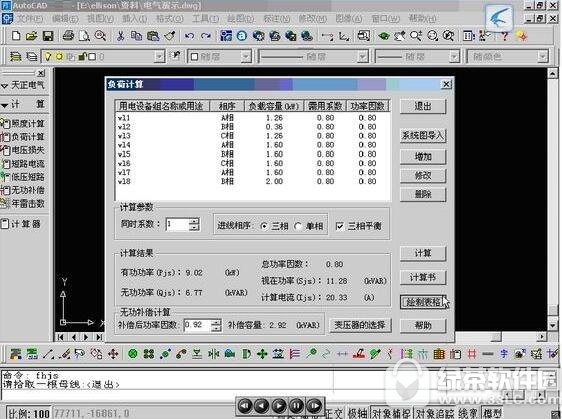562x419 pixels.
Task: Save the drawing with the floppy icon
Action: 48,36
